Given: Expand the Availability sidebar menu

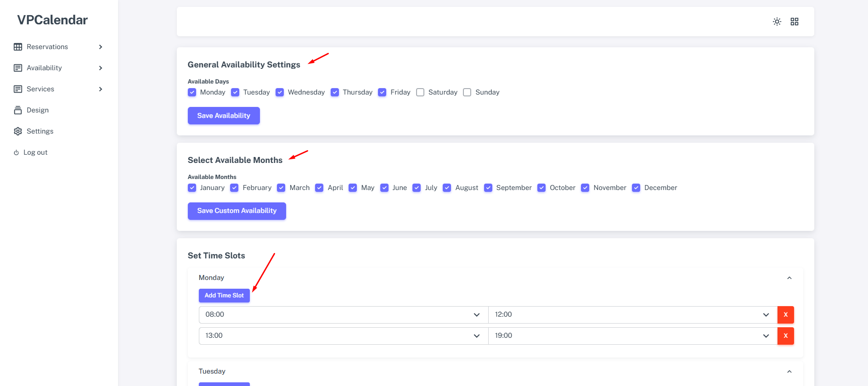Looking at the screenshot, I should (101, 68).
